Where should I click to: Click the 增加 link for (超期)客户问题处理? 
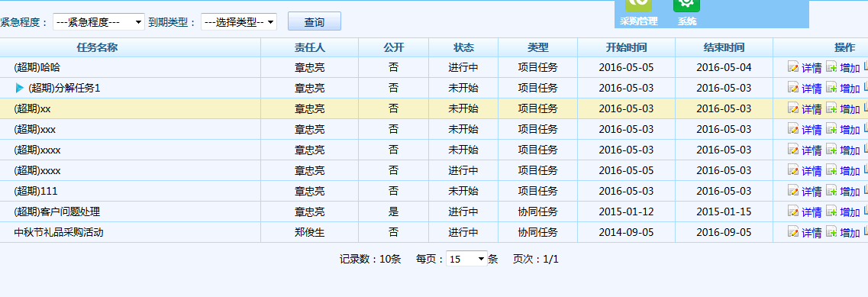[850, 212]
